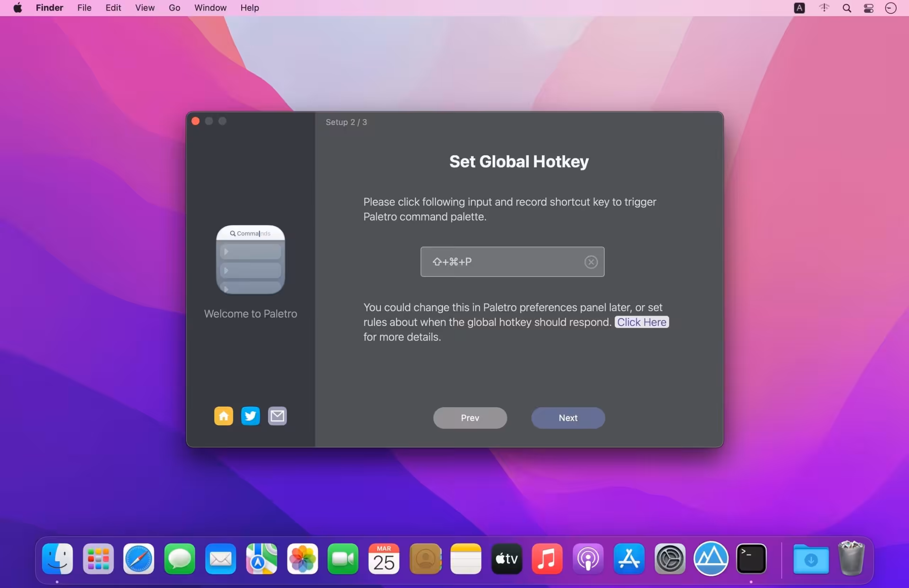This screenshot has height=588, width=909.
Task: Open the Help menu
Action: click(x=250, y=8)
